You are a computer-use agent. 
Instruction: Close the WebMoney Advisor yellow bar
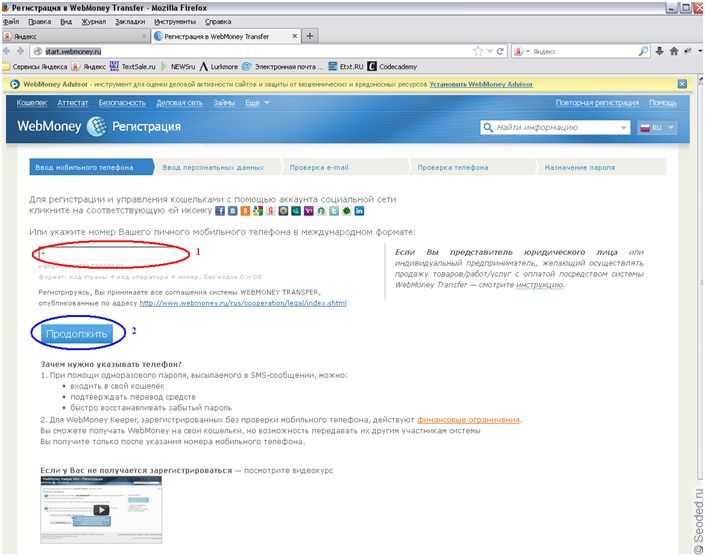(x=682, y=84)
